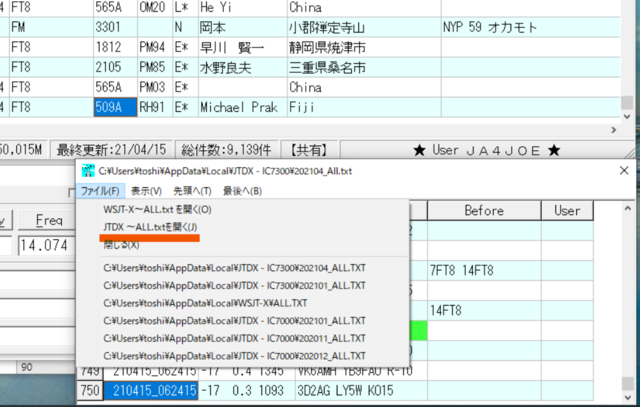Click the 最終更新:21/04/15 status entry
This screenshot has width=640, height=407.
(111, 150)
